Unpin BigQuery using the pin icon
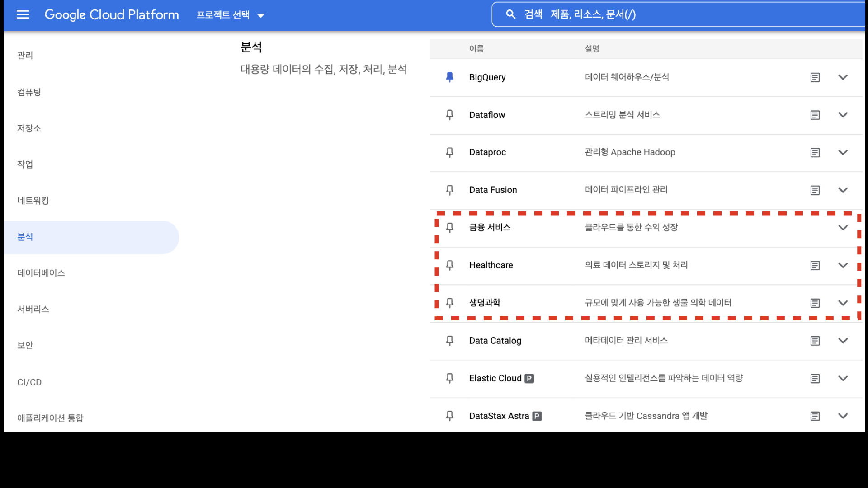 (x=449, y=77)
